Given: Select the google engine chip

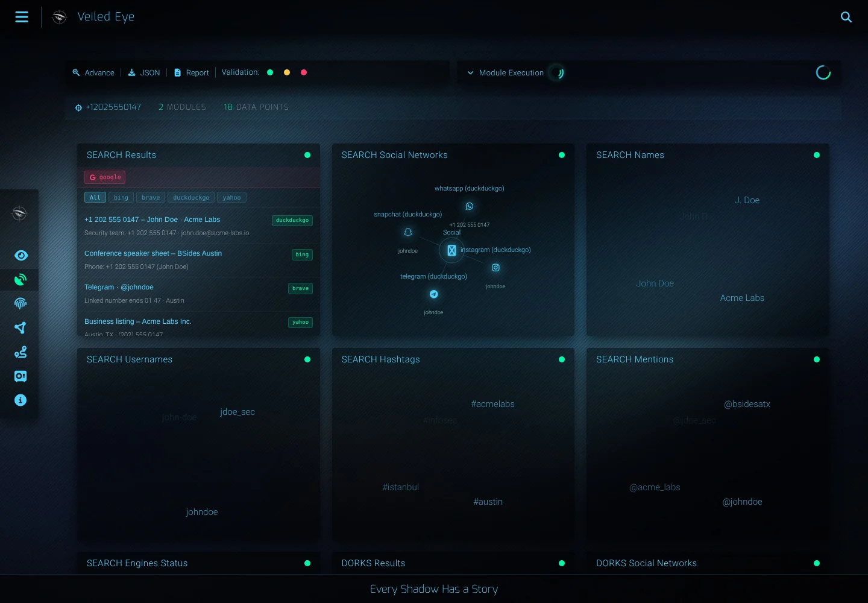Looking at the screenshot, I should (x=105, y=177).
